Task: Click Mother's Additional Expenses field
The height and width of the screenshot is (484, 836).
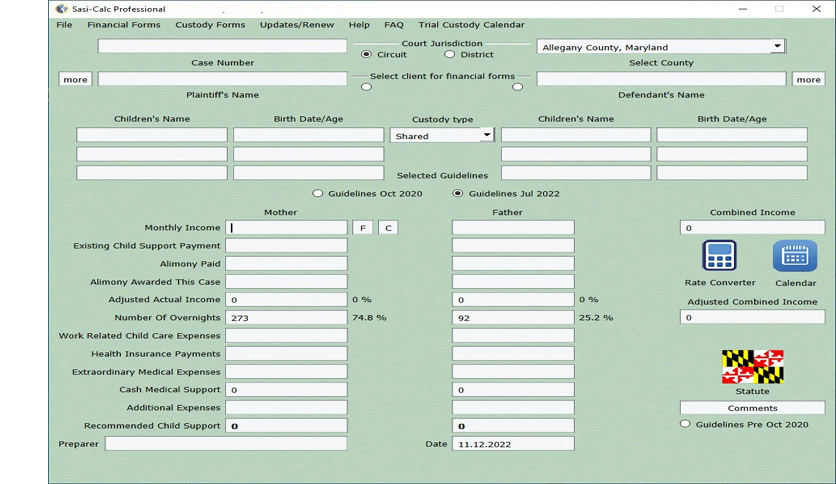Action: tap(286, 407)
